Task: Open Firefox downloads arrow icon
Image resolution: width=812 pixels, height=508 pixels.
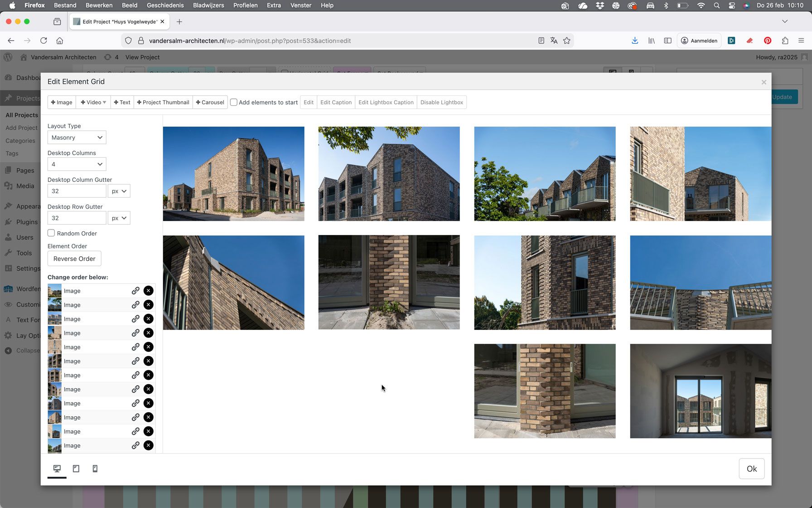Action: click(635, 41)
